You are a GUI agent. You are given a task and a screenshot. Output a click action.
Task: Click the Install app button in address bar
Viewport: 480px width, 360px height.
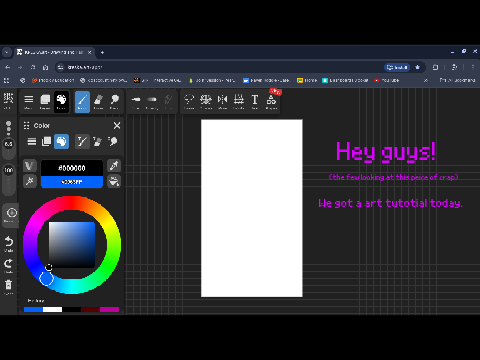pos(397,67)
